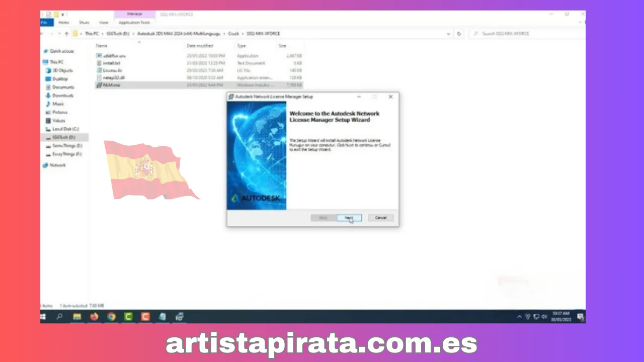The image size is (644, 362).
Task: Open Firefox from the taskbar
Action: [94, 317]
